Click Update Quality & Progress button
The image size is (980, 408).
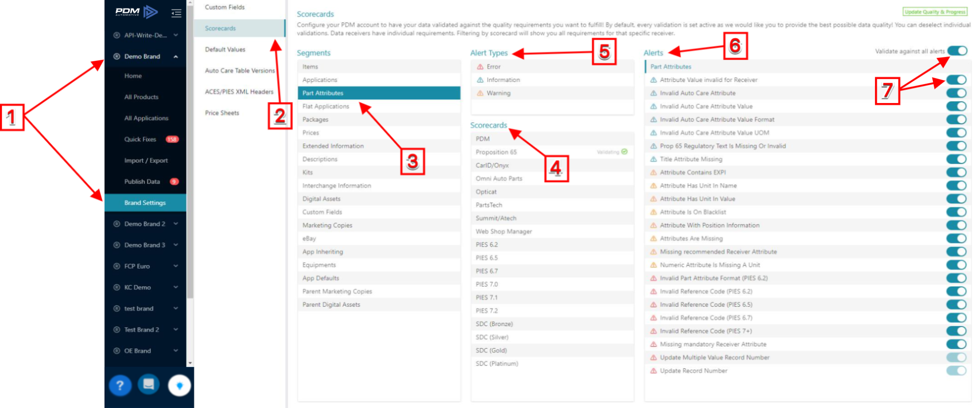coord(935,12)
